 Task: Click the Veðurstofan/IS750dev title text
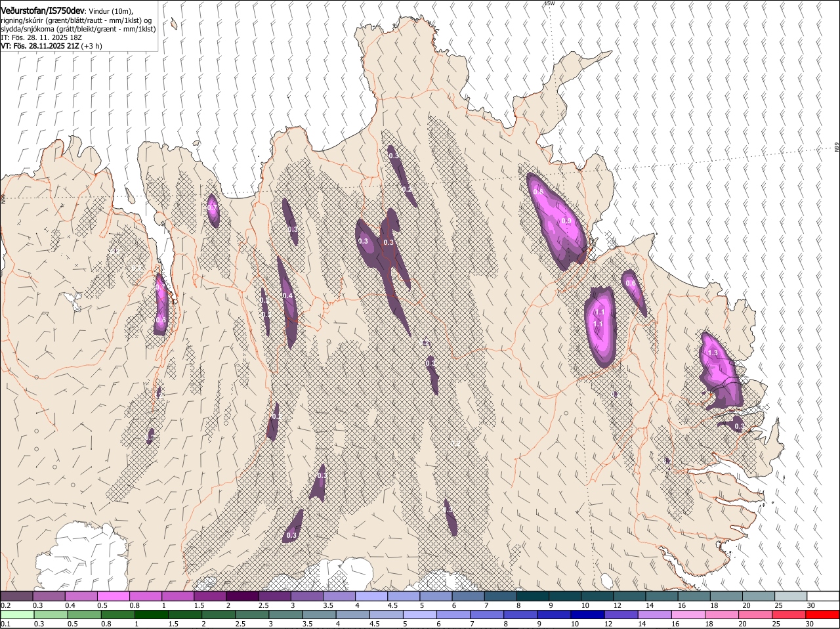tap(43, 11)
